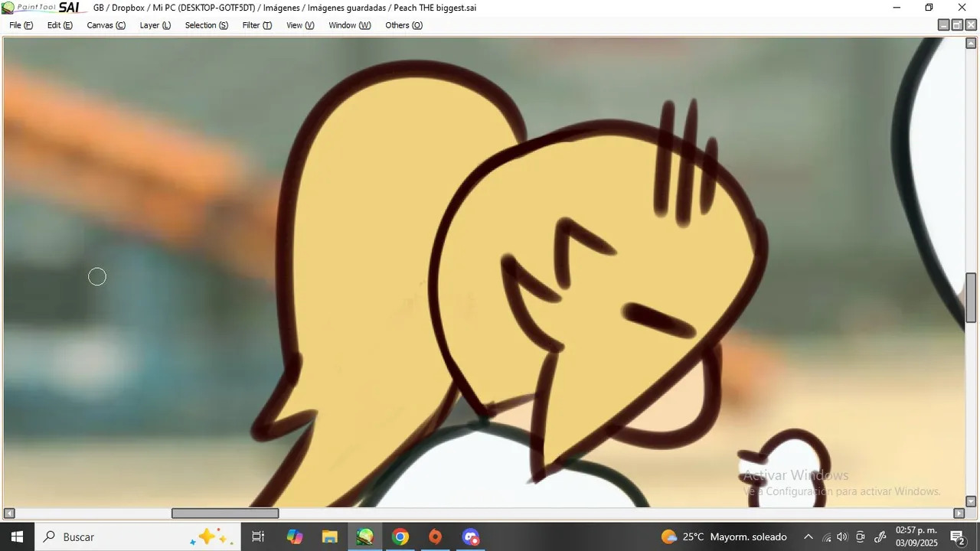980x551 pixels.
Task: Open the weather widget showing 25°C
Action: (x=724, y=537)
